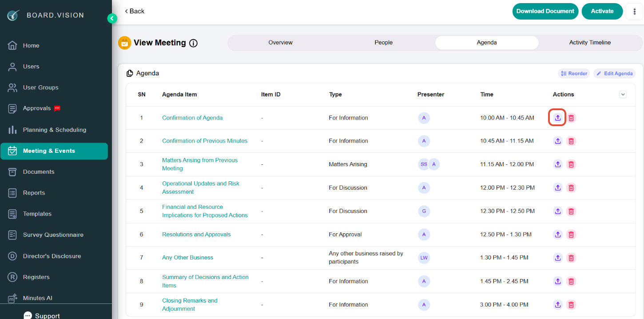Viewport: 644px width, 319px height.
Task: Expand the table columns dropdown chevron
Action: 623,94
